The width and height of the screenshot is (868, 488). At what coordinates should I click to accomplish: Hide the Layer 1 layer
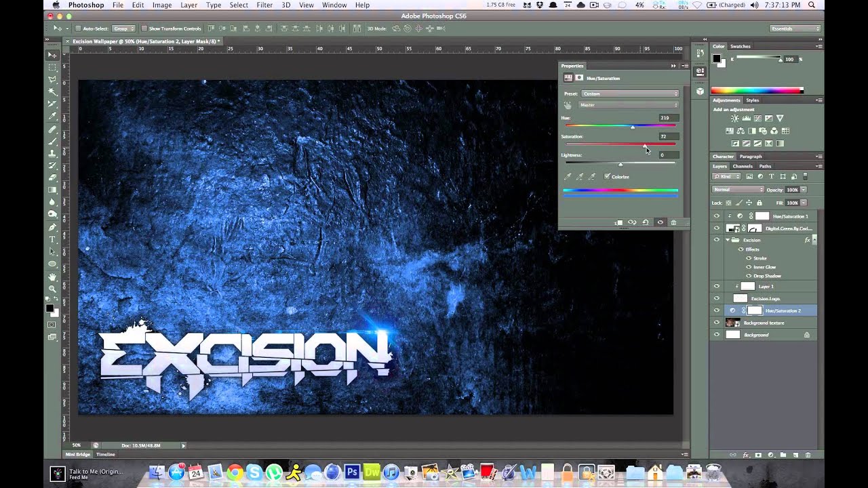pyautogui.click(x=717, y=286)
